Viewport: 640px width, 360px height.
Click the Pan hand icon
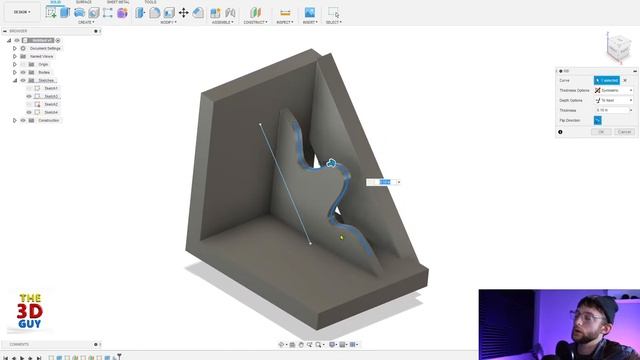click(x=301, y=345)
